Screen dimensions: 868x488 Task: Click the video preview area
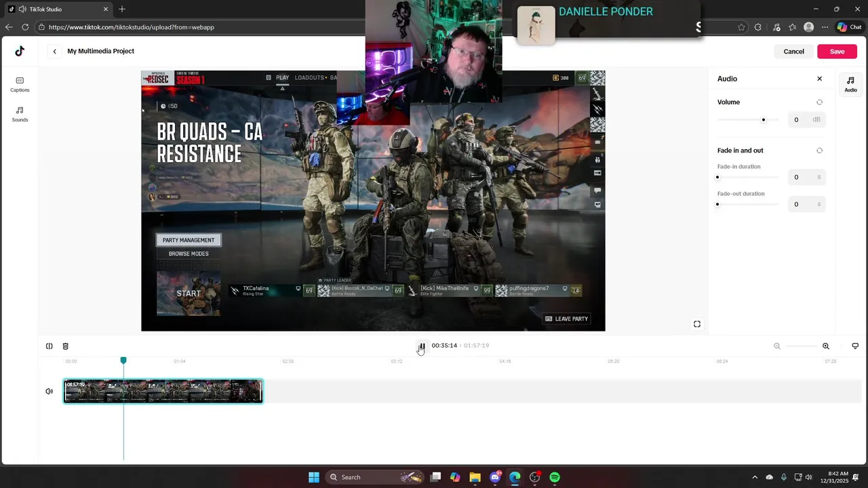click(373, 201)
